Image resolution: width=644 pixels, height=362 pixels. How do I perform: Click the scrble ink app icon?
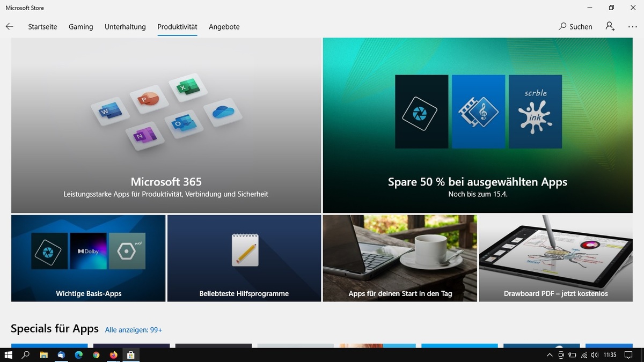pyautogui.click(x=535, y=112)
